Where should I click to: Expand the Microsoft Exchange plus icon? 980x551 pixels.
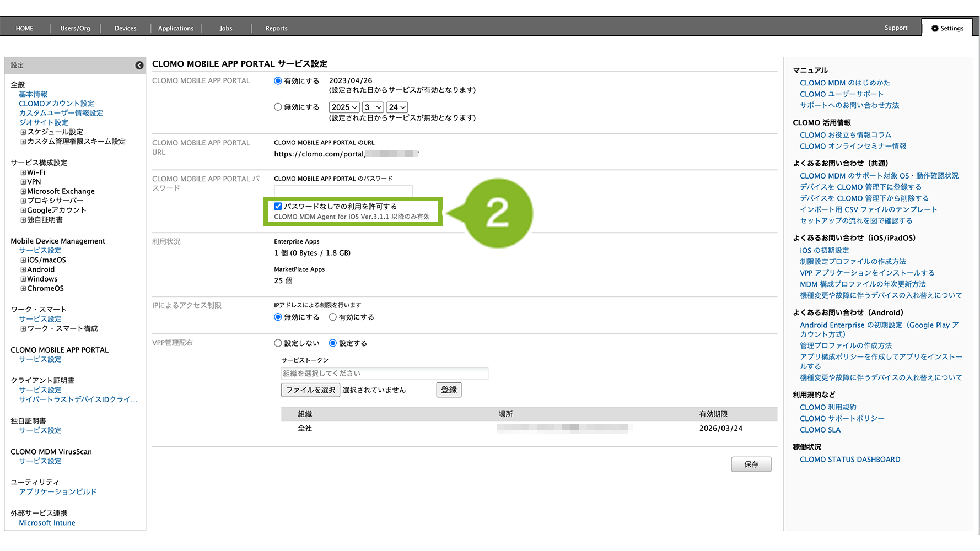click(x=24, y=192)
